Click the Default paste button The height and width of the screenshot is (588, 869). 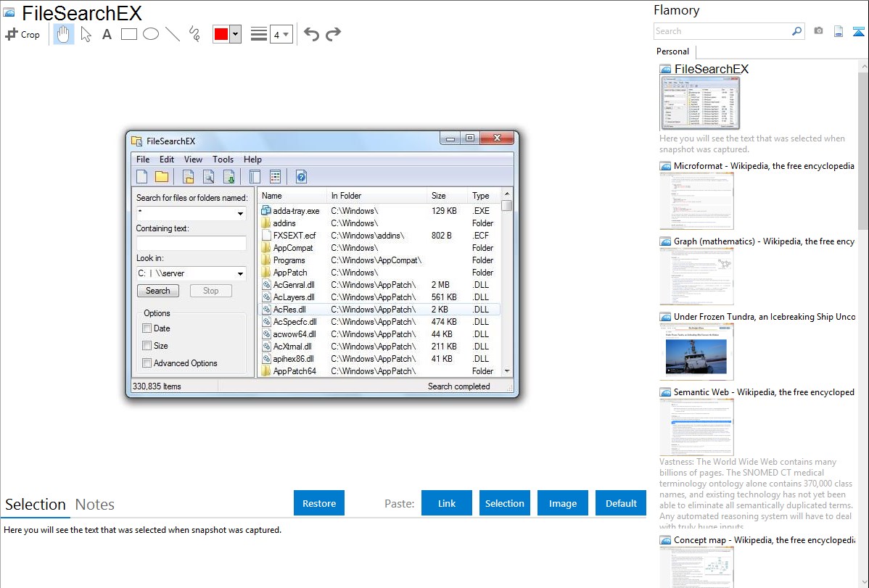pyautogui.click(x=621, y=503)
